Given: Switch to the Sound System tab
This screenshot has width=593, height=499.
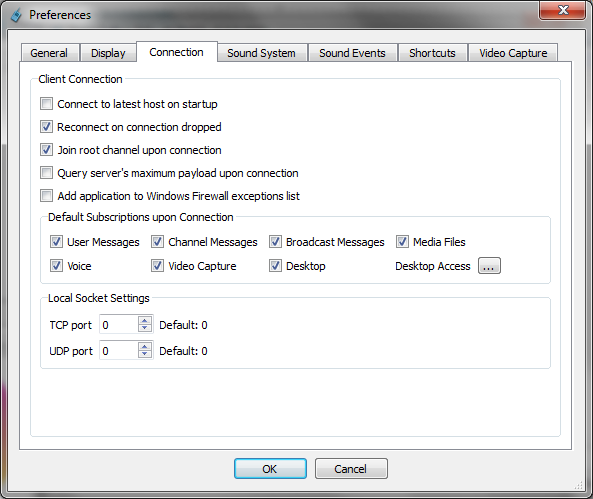Looking at the screenshot, I should point(261,53).
